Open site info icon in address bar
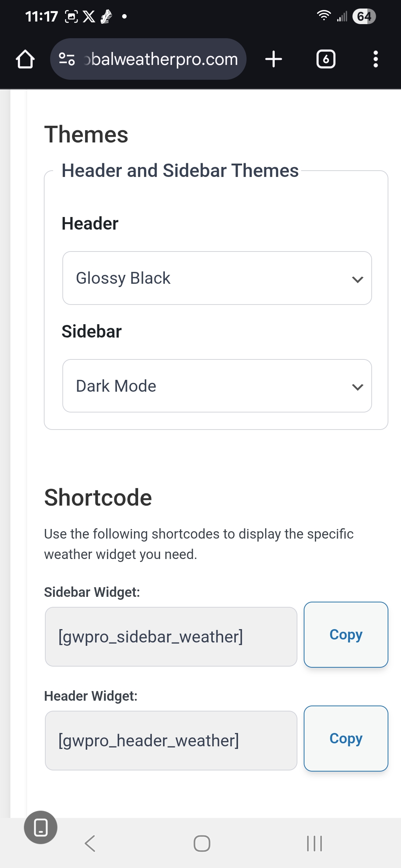401x868 pixels. point(67,59)
